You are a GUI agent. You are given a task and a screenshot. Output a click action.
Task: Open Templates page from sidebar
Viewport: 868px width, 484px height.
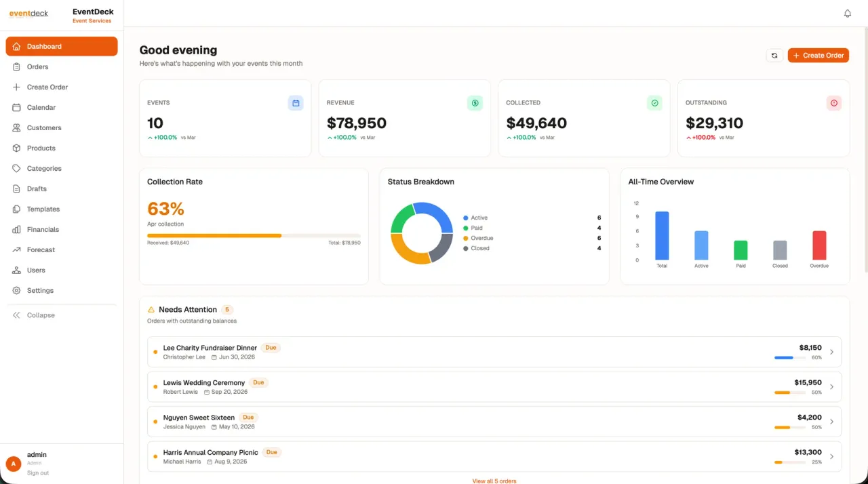(x=62, y=209)
